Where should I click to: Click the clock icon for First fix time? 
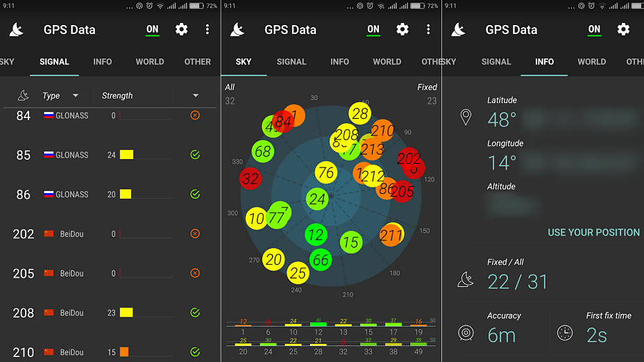pyautogui.click(x=565, y=333)
